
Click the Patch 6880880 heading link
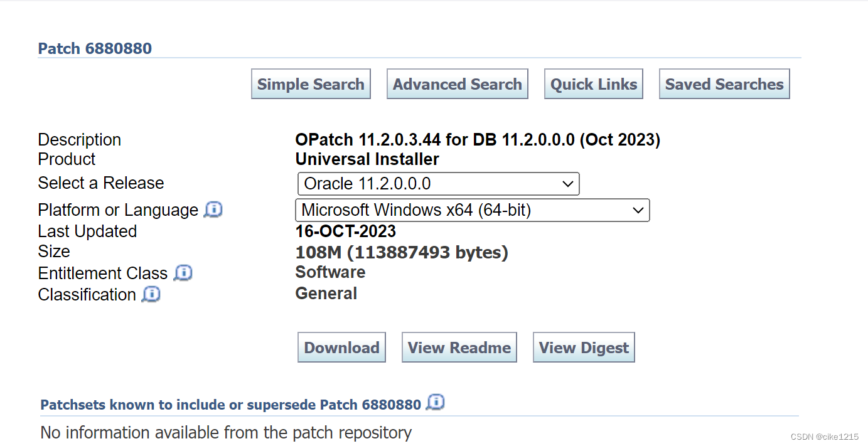95,48
